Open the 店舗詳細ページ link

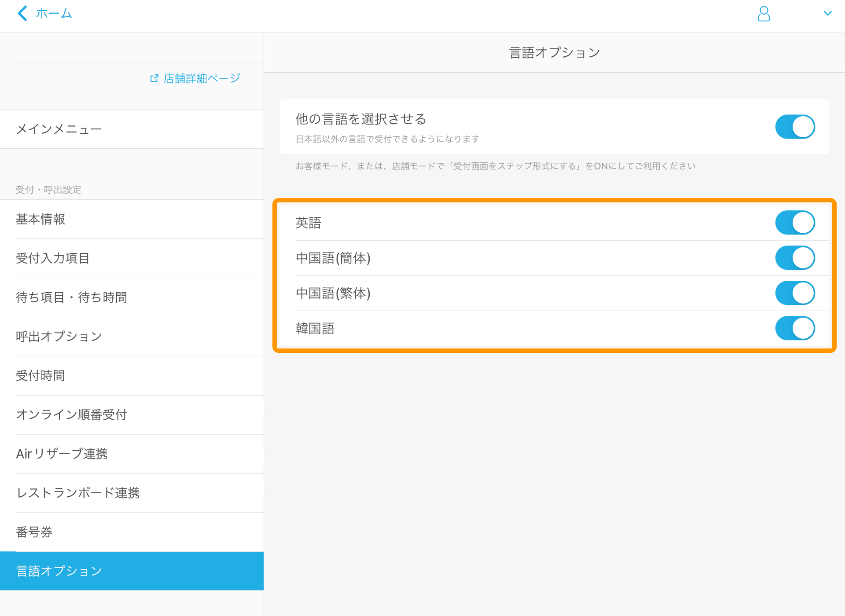(x=200, y=78)
